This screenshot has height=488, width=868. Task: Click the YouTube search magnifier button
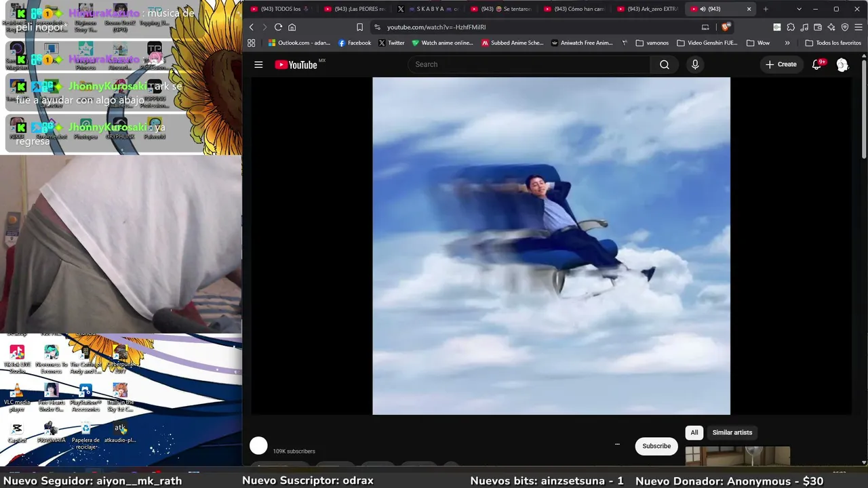point(665,64)
